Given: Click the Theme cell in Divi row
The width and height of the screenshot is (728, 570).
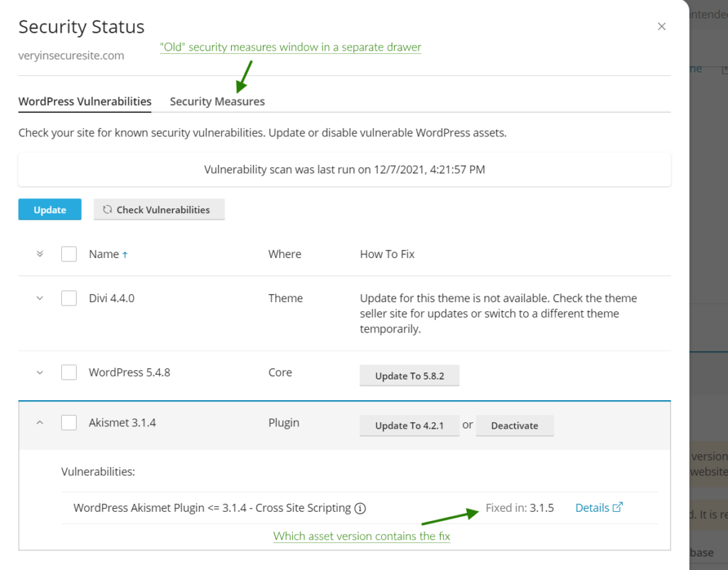Looking at the screenshot, I should [x=286, y=298].
